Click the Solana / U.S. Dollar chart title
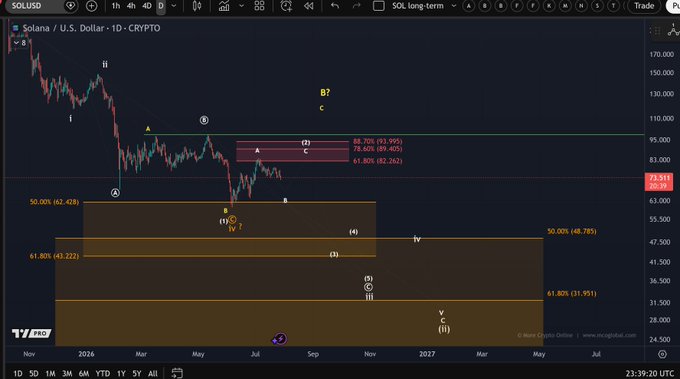The image size is (680, 379). click(x=91, y=28)
